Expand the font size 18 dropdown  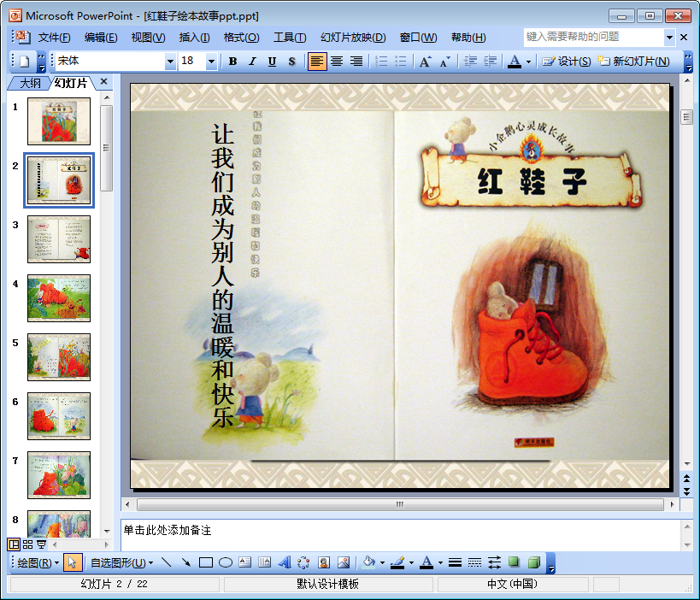tap(212, 62)
